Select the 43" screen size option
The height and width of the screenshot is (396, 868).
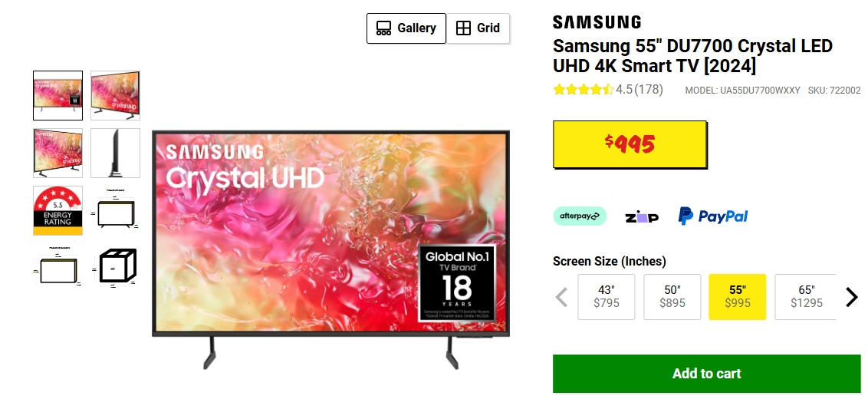(607, 297)
